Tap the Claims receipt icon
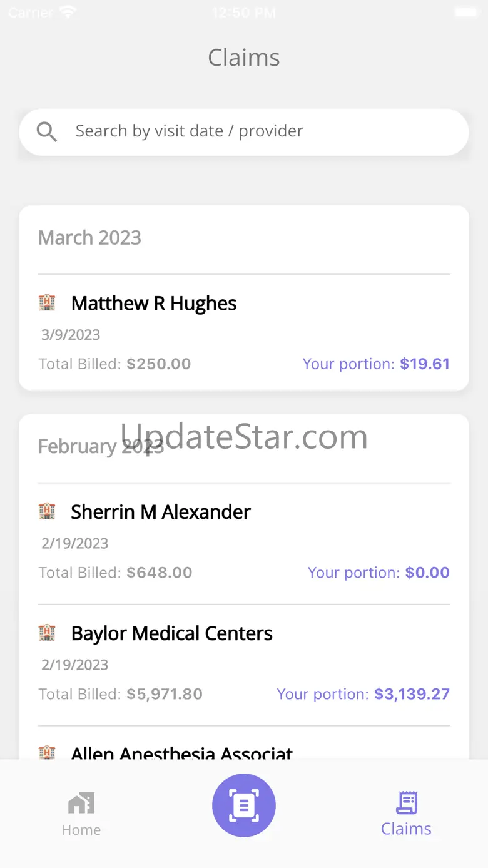This screenshot has height=868, width=488. (x=407, y=802)
